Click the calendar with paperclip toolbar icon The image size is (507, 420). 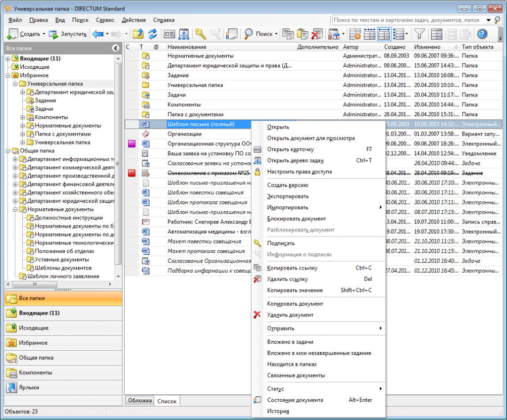coord(333,34)
